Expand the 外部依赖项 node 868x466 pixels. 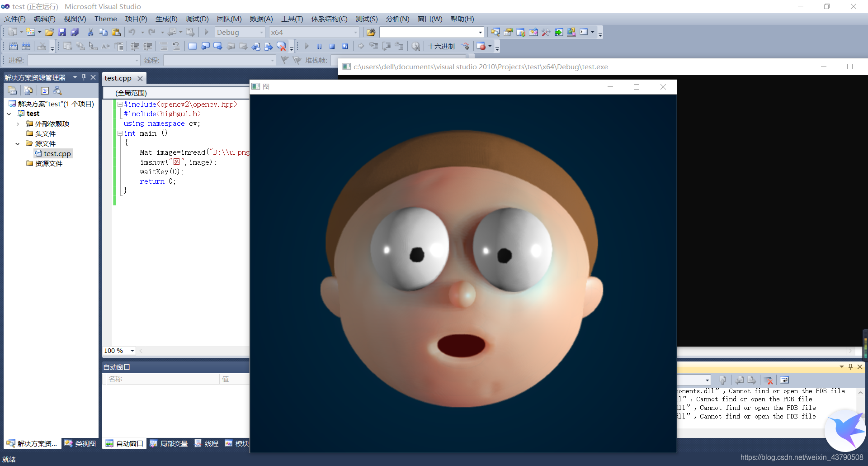[18, 124]
